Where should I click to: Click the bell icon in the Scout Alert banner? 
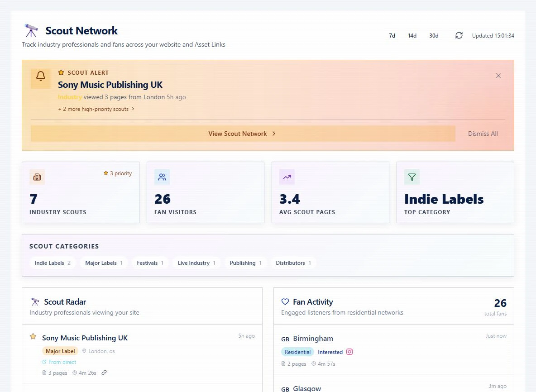tap(41, 76)
